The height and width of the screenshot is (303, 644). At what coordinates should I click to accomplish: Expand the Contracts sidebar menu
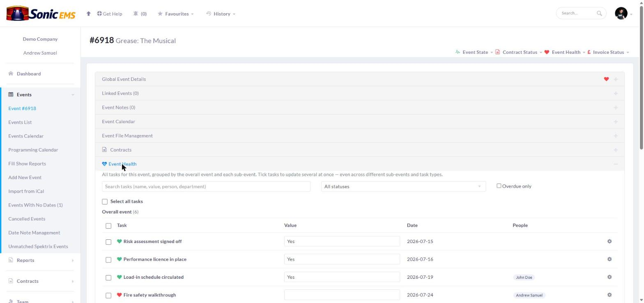[41, 281]
